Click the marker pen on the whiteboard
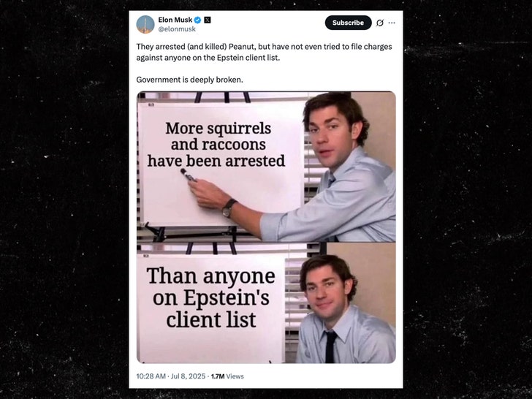Viewport: 532px width, 399px height. tap(187, 175)
